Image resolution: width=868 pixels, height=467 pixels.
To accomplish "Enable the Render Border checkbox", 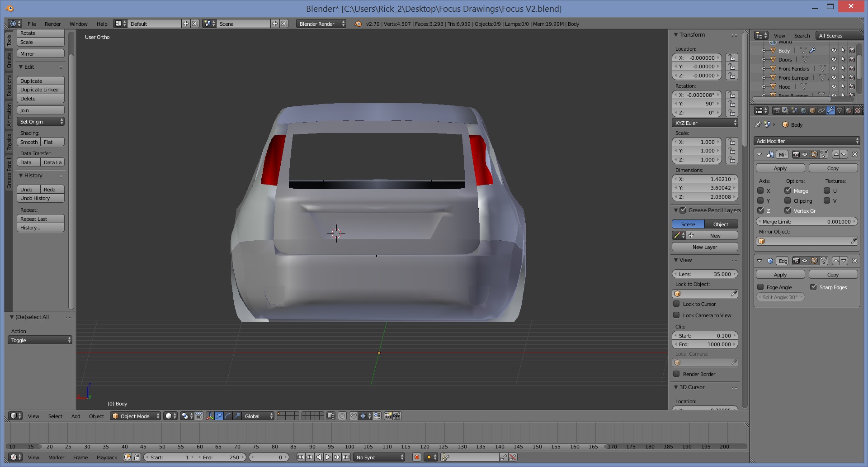I will pyautogui.click(x=676, y=374).
